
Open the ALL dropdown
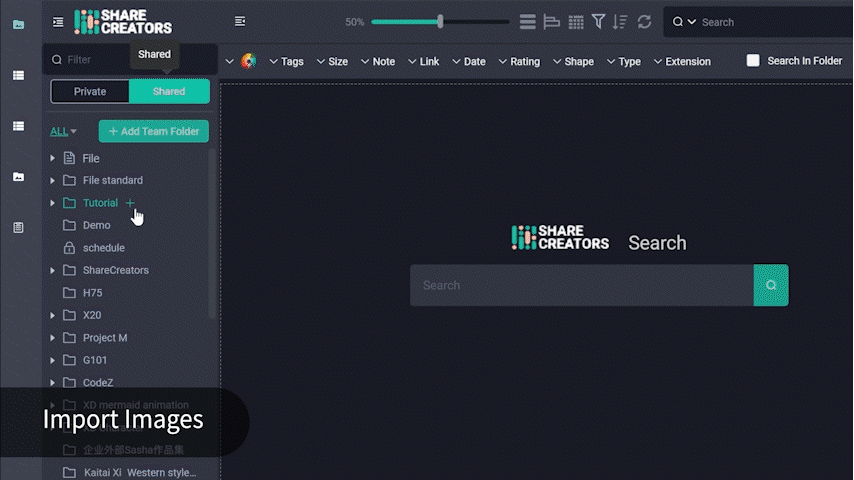tap(63, 131)
